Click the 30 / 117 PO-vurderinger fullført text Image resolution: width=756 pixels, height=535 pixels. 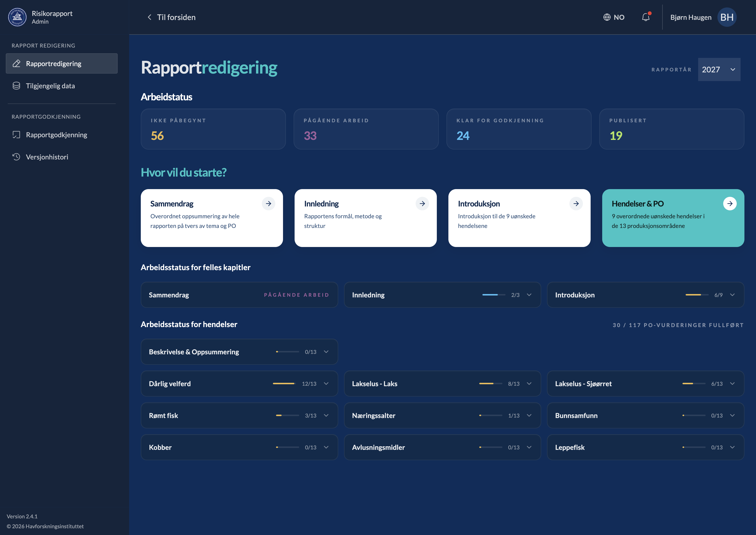point(678,325)
